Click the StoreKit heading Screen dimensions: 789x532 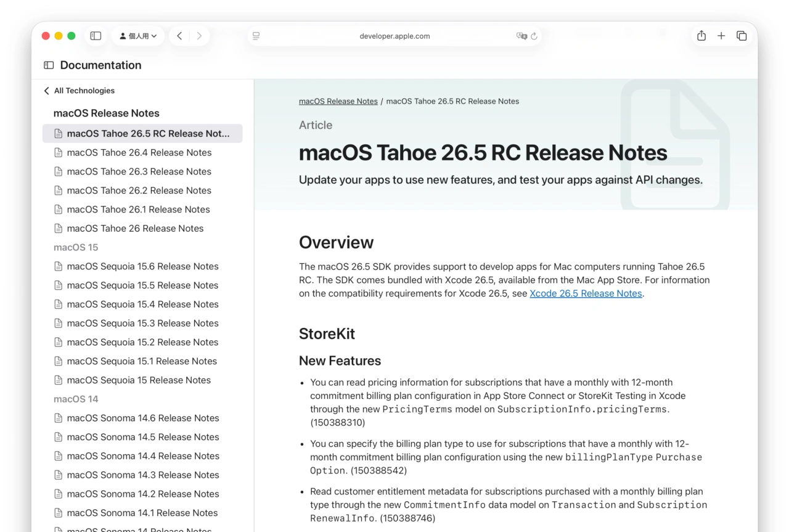[x=327, y=334]
